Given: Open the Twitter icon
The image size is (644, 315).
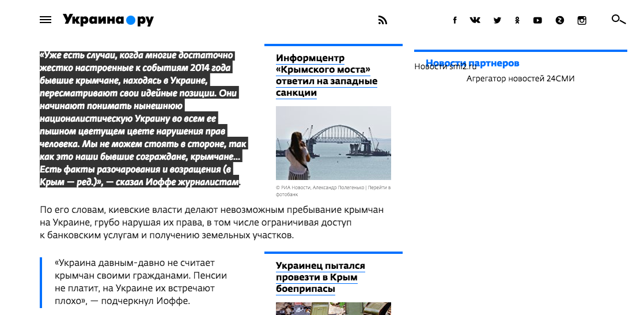Looking at the screenshot, I should [x=497, y=20].
